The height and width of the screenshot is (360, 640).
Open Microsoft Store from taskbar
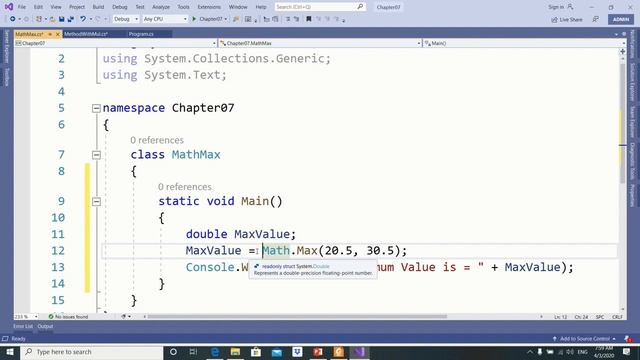click(x=256, y=352)
